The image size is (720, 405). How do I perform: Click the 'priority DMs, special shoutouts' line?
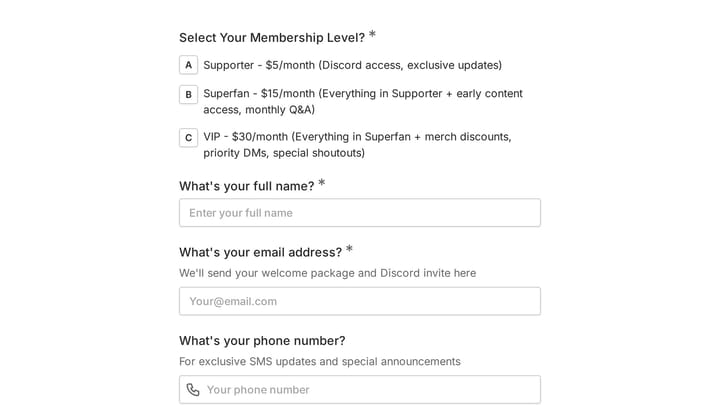[x=284, y=153]
